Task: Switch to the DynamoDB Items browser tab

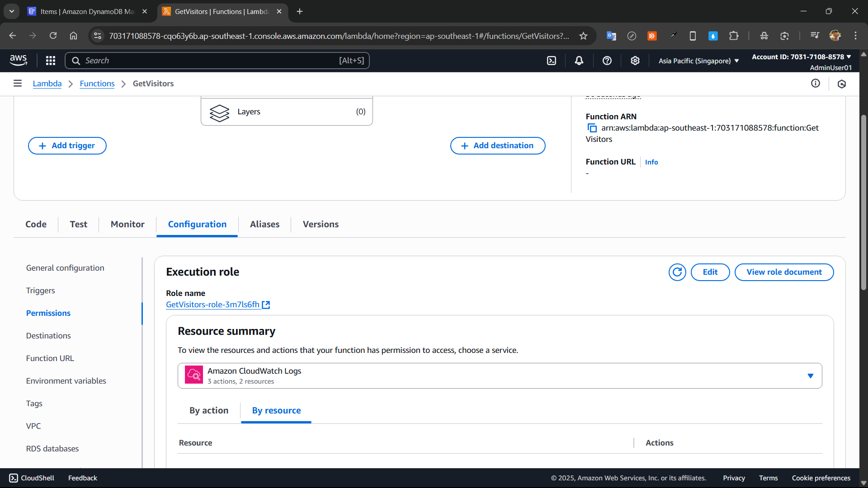Action: pos(87,11)
